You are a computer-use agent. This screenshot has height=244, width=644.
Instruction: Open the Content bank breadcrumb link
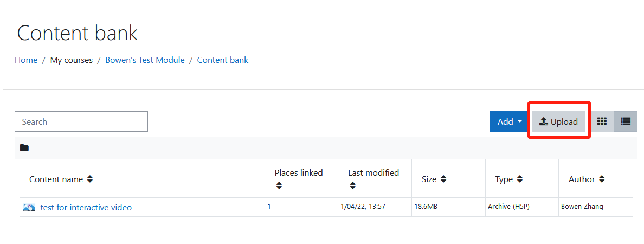[223, 60]
